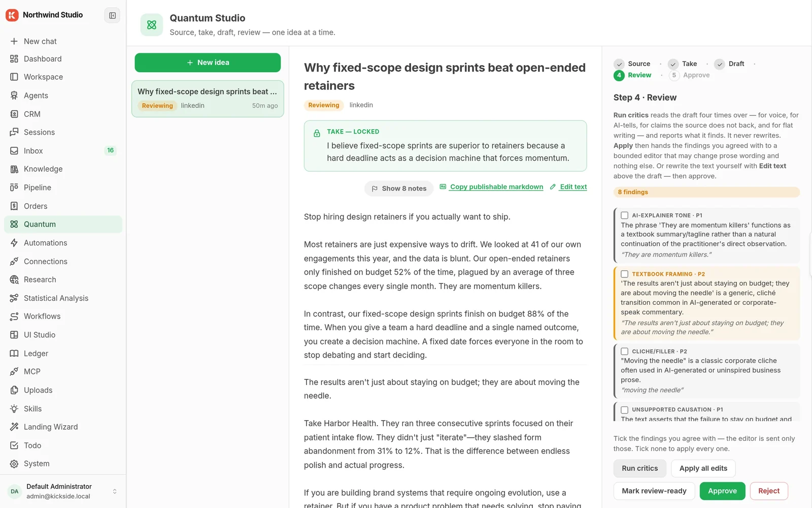Click the Landing Wizard wand icon

[14, 427]
